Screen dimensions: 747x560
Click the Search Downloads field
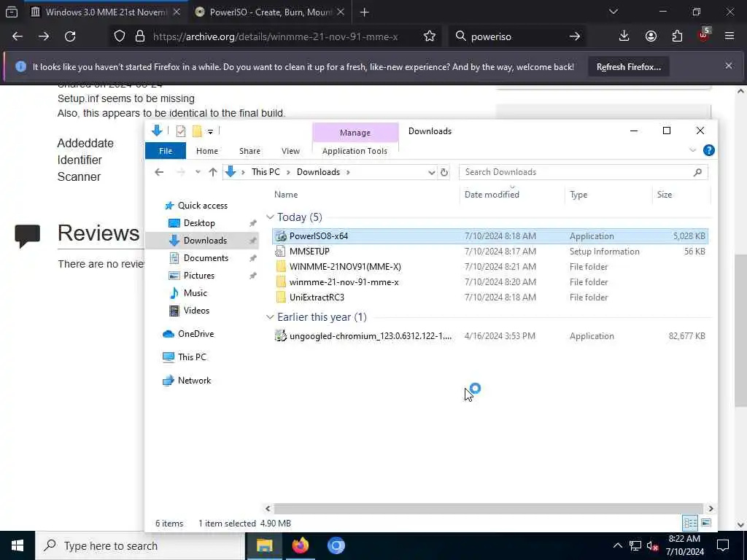tap(583, 172)
